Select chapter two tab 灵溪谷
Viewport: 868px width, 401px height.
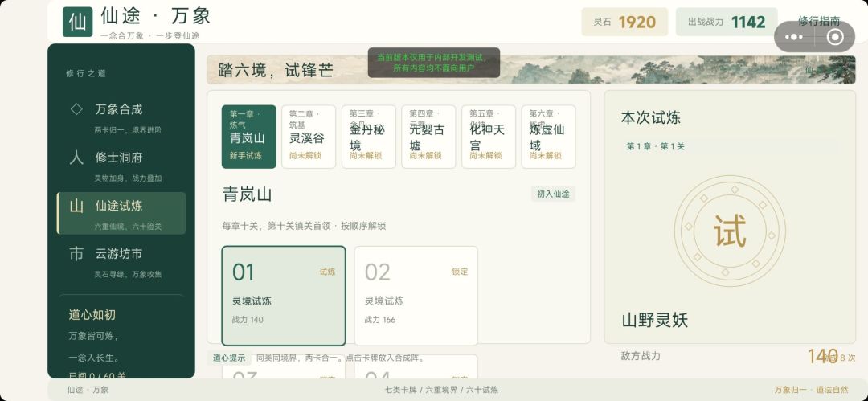(x=309, y=137)
